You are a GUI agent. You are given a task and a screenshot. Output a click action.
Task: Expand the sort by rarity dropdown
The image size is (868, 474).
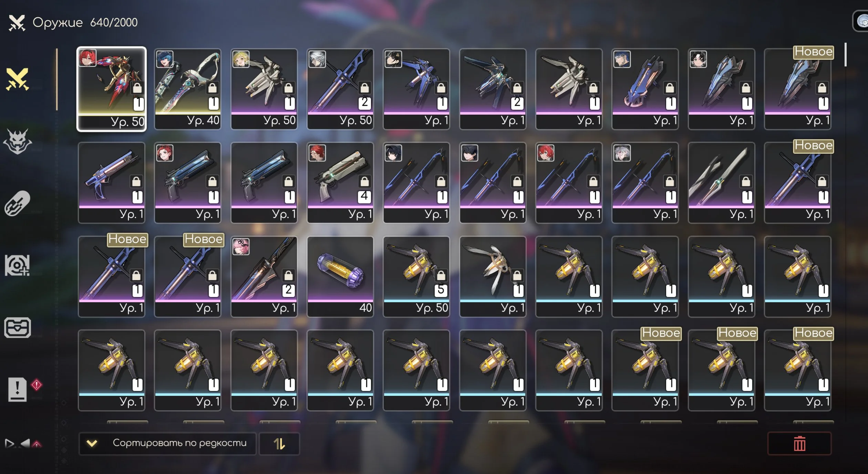[167, 444]
